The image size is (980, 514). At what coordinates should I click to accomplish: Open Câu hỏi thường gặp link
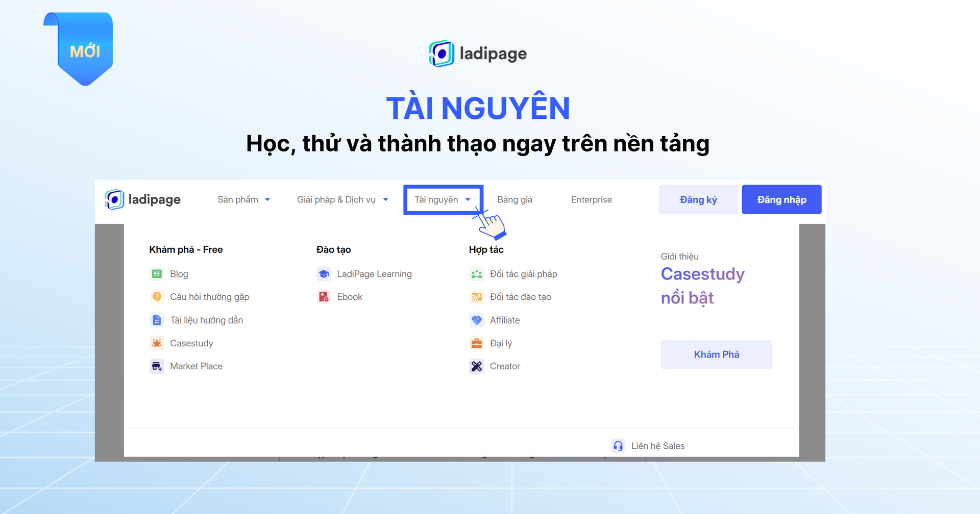[x=209, y=297]
